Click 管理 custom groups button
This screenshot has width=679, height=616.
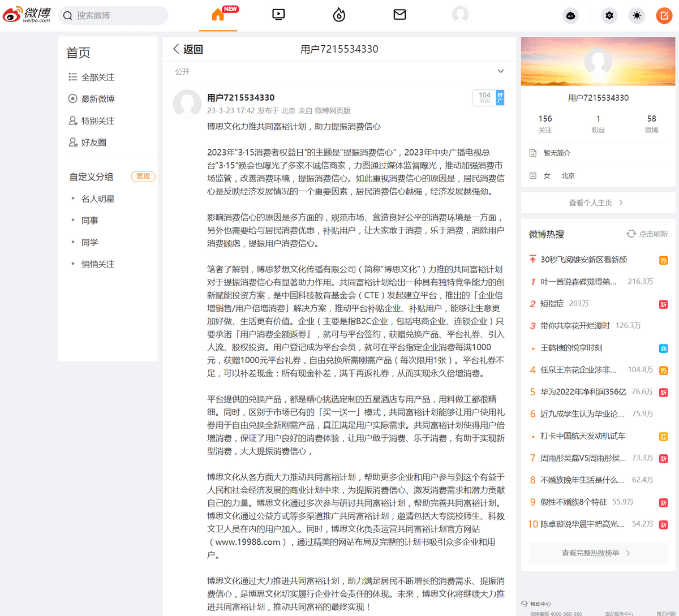click(x=143, y=176)
